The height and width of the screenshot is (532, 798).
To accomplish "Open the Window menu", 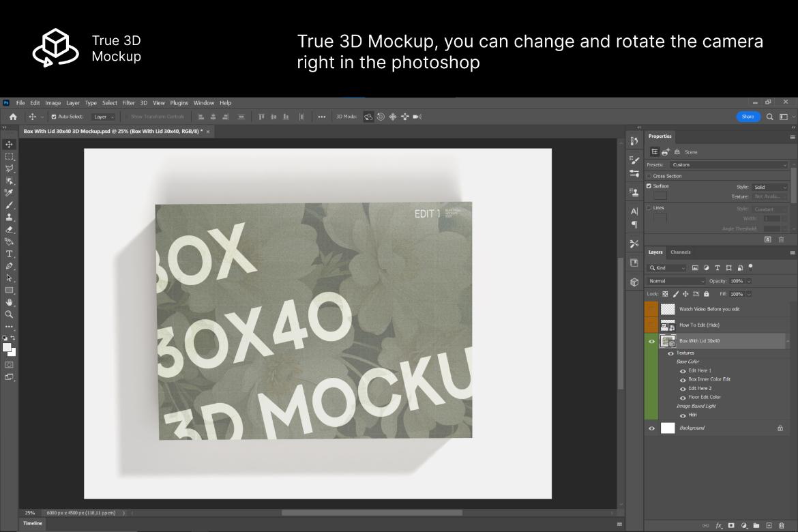I will pos(203,103).
